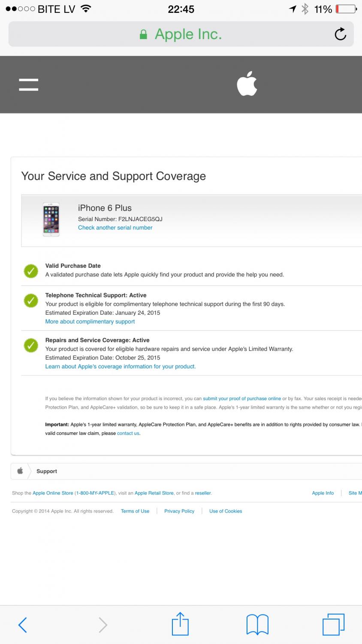The height and width of the screenshot is (644, 362).
Task: Open the Terms of Use link
Action: tap(135, 511)
